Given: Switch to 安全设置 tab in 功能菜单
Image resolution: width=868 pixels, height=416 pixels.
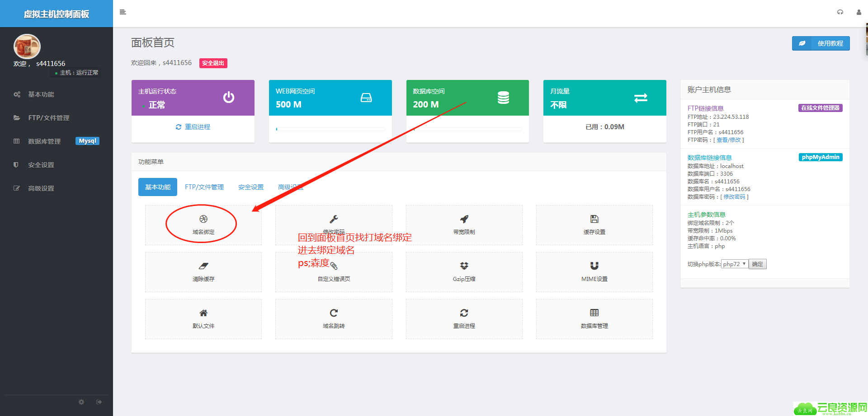Looking at the screenshot, I should [251, 187].
